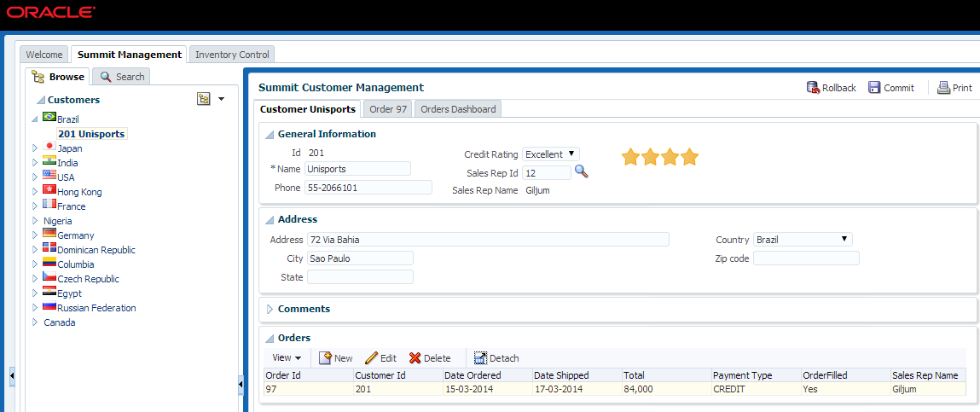
Task: Detach the Orders table
Action: pyautogui.click(x=480, y=358)
